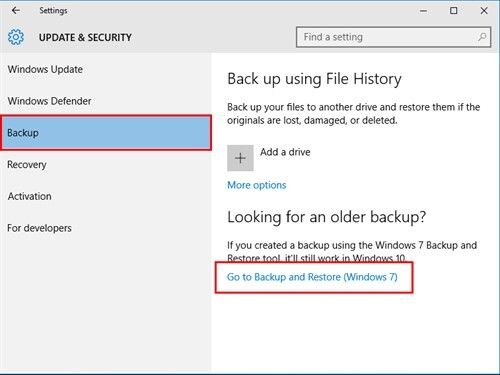Focus the Find a setting search box

[x=393, y=37]
